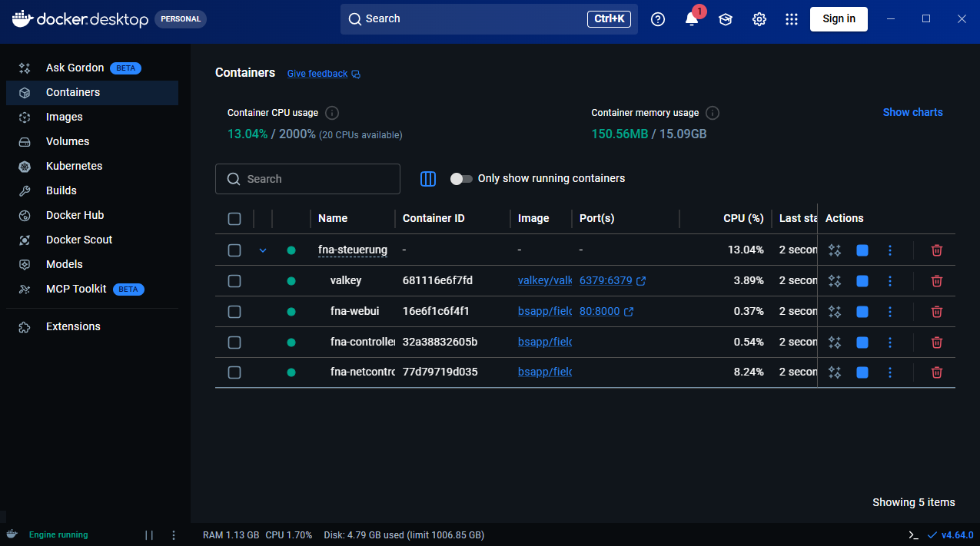980x546 pixels.
Task: Go to Images in the sidebar
Action: [64, 117]
